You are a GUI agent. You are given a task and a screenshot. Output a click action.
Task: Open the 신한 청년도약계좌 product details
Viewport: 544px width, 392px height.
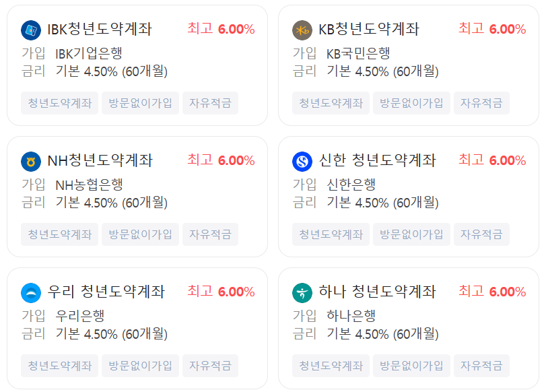point(379,160)
